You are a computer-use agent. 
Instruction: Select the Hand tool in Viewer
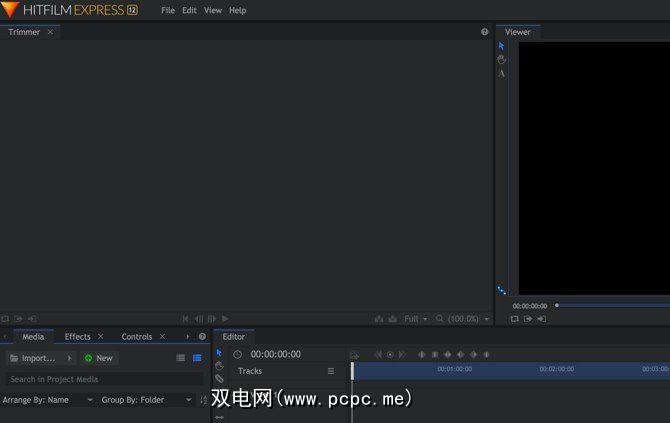502,60
